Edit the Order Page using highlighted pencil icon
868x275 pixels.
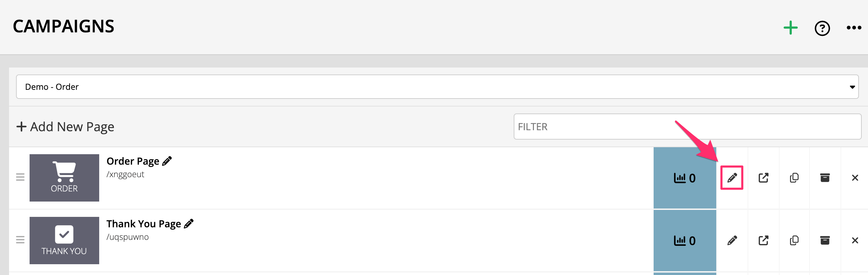[x=732, y=178]
